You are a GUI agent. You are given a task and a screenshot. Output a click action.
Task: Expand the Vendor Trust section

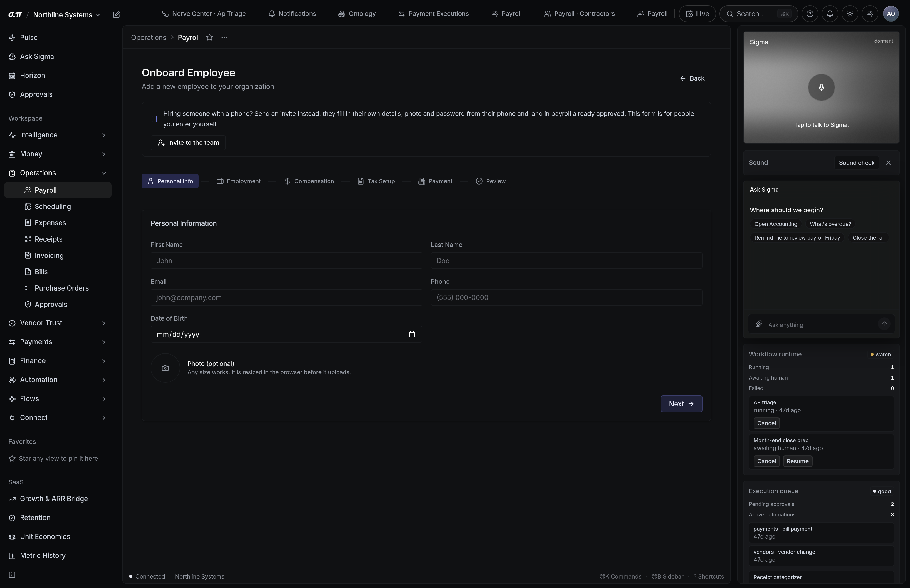[58, 323]
